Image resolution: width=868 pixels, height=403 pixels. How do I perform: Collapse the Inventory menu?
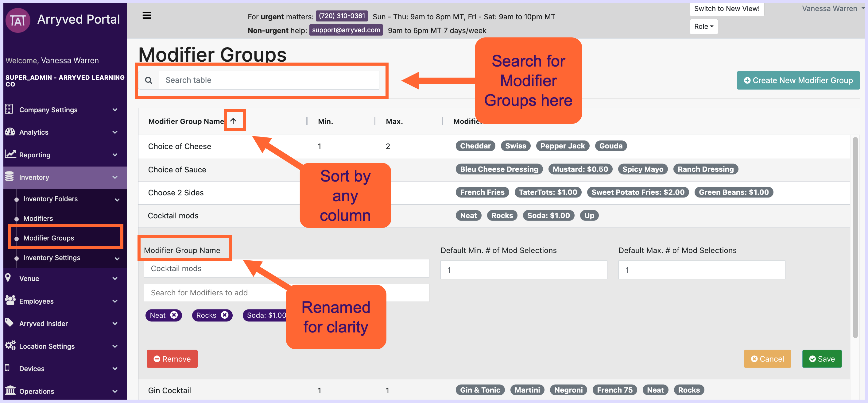click(115, 178)
